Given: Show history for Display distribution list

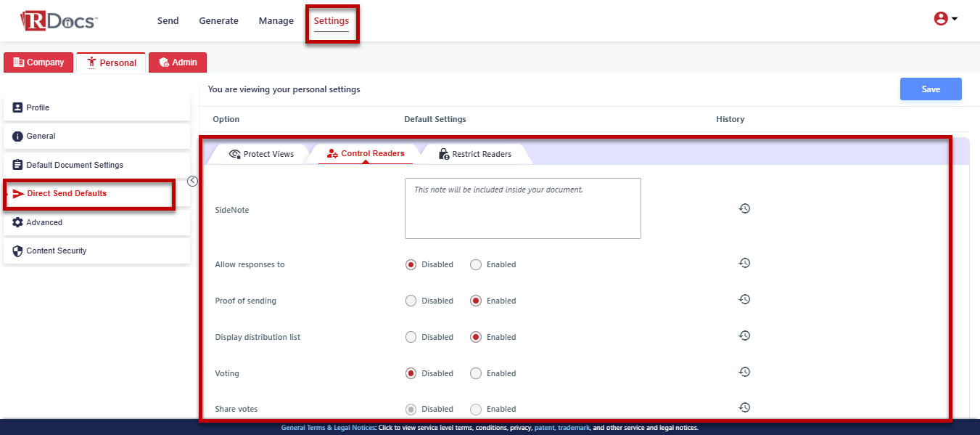Looking at the screenshot, I should click(x=744, y=336).
